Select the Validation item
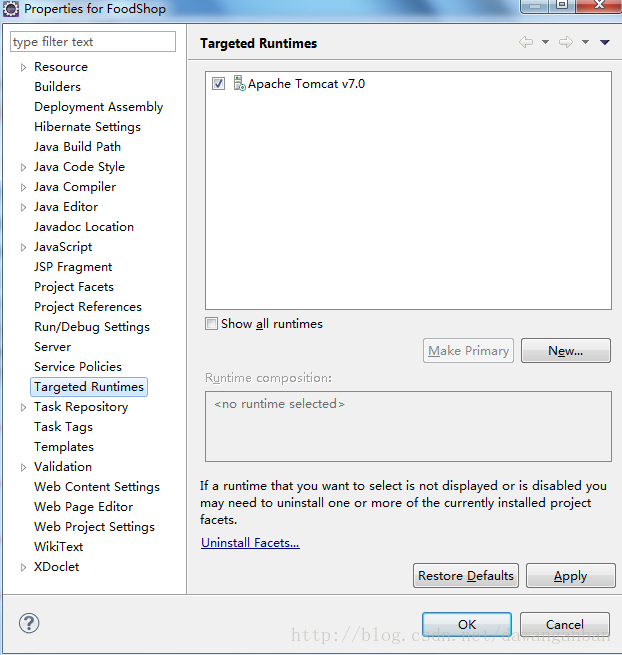The width and height of the screenshot is (622, 655). click(x=63, y=467)
